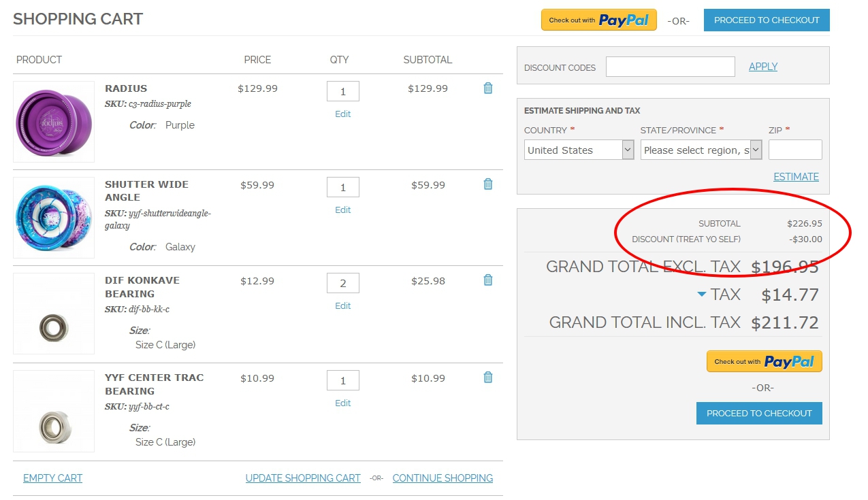Remove DIF Konkave Bearing via trash icon

487,280
